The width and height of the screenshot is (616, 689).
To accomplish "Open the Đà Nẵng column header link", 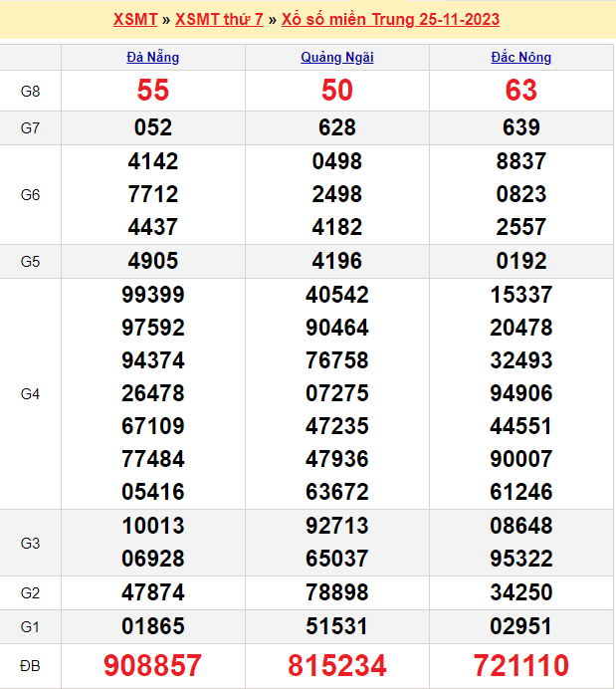I will tap(153, 58).
